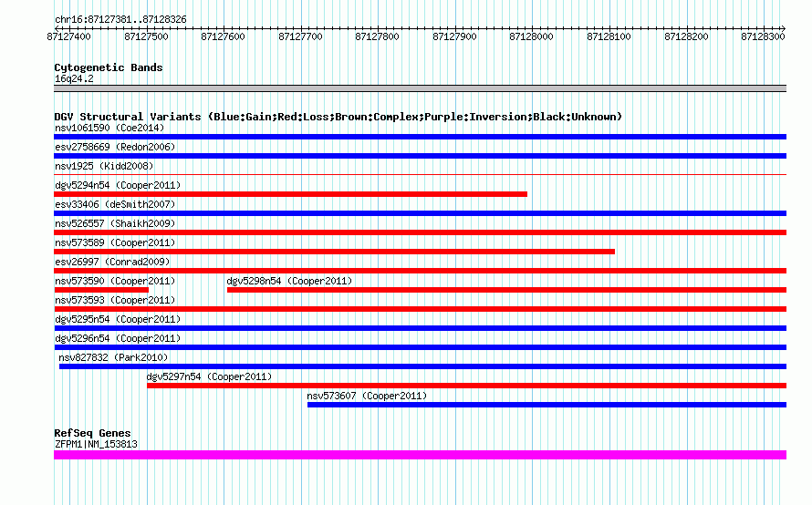Click the red bar for nsv573589
Screen dimensions: 812x505
tap(335, 252)
